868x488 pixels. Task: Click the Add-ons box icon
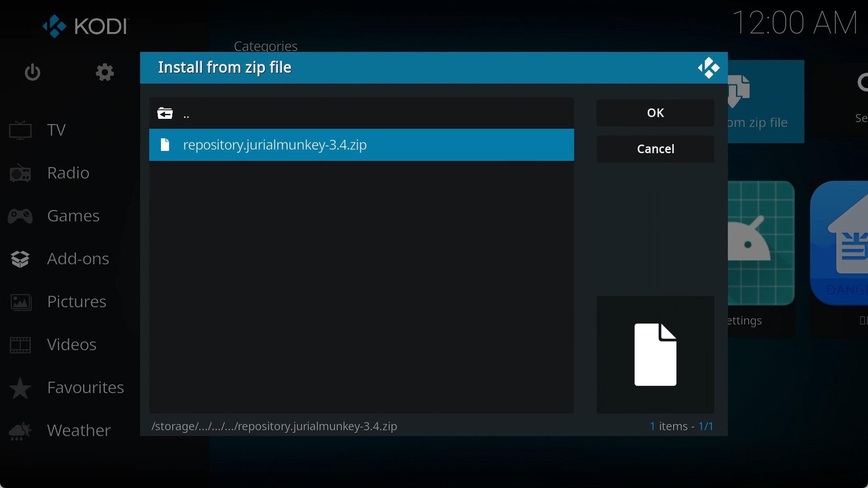coord(20,260)
